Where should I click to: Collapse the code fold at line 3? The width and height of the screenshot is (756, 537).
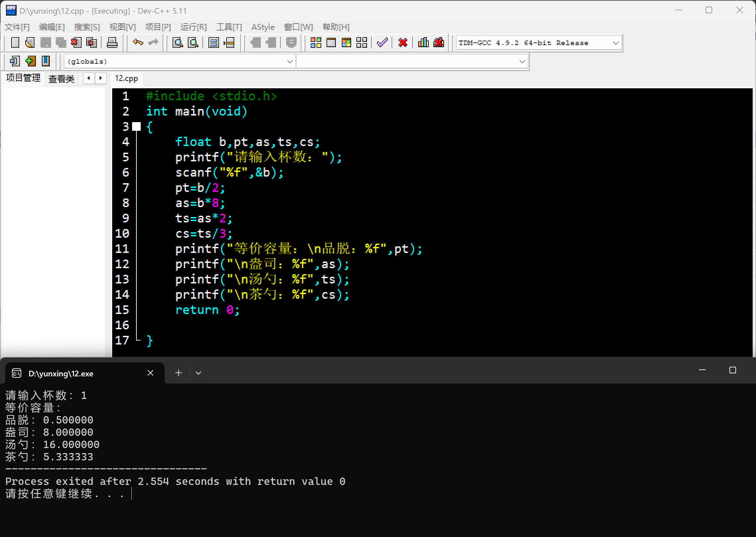(x=136, y=126)
